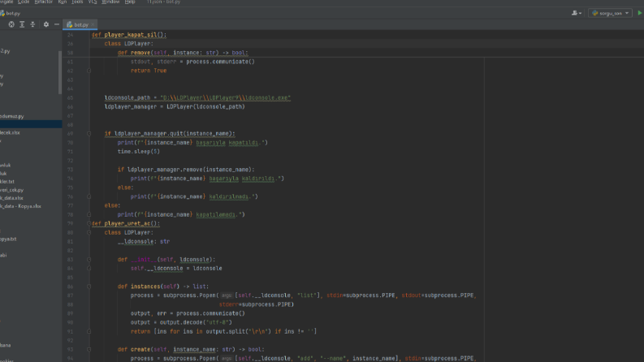This screenshot has width=644, height=362.
Task: Close the bot.py editor tab
Action: [x=93, y=24]
